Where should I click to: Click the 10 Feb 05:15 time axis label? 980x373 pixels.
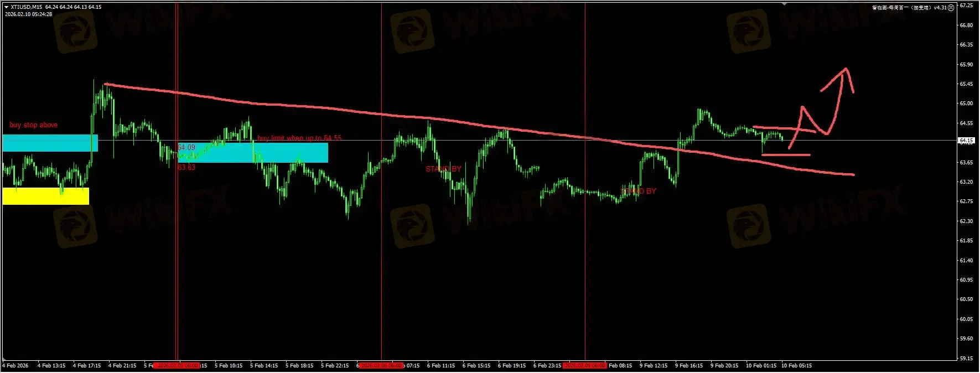[796, 366]
